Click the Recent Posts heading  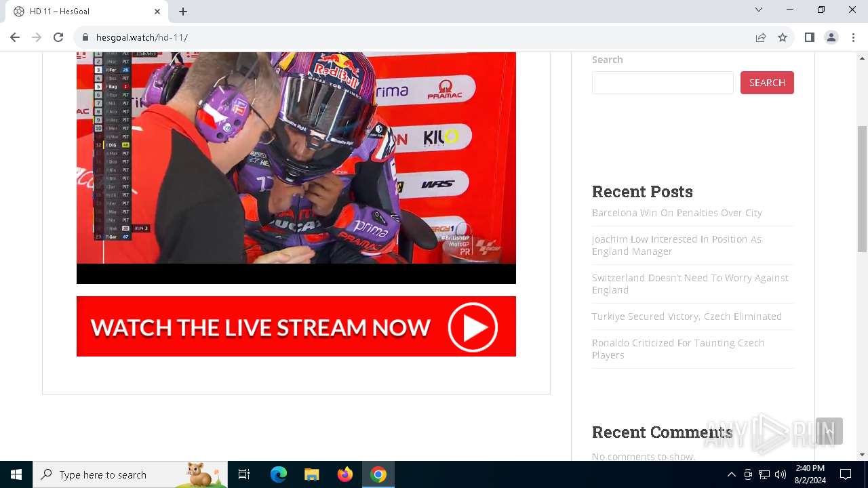[642, 191]
